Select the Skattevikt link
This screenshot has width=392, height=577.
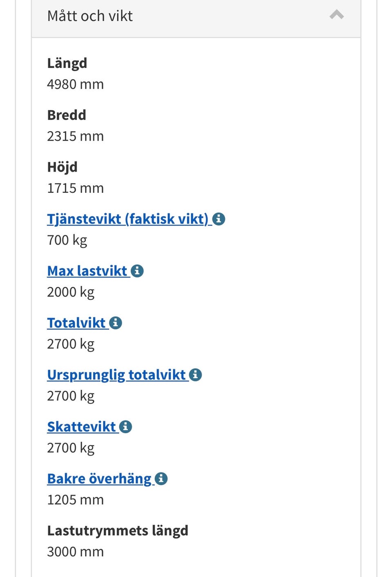click(81, 427)
